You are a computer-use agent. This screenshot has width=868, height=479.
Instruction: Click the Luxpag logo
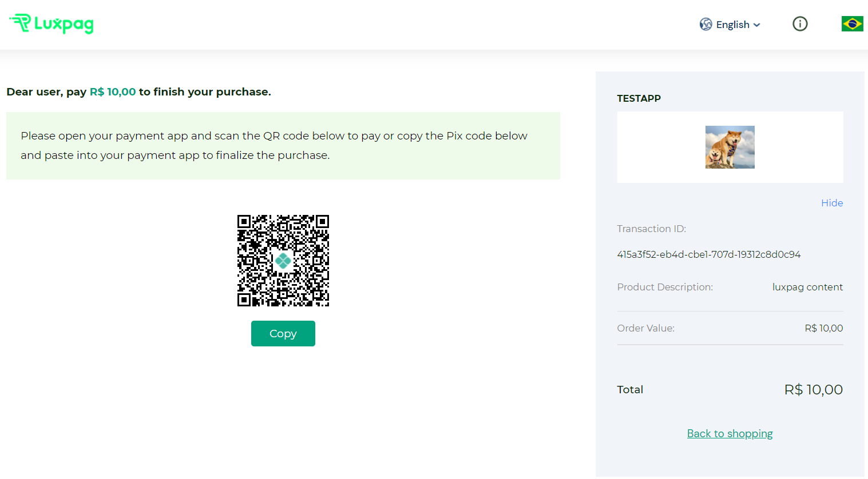(51, 24)
